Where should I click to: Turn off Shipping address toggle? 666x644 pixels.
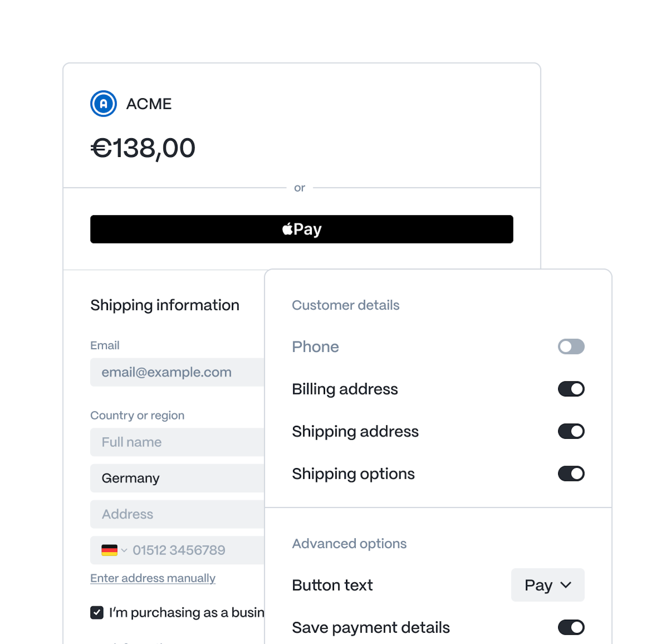click(571, 431)
